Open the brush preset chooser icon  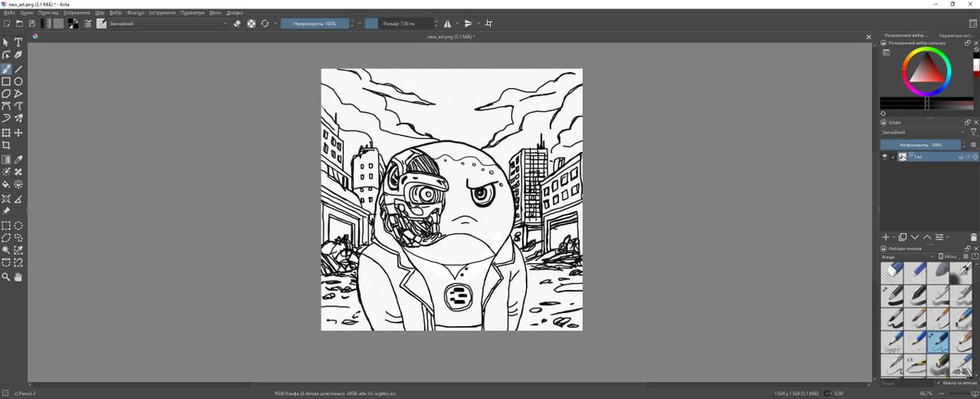[x=101, y=24]
